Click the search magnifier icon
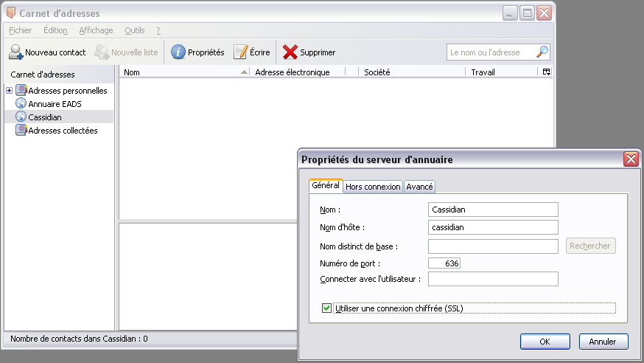The height and width of the screenshot is (363, 644). coord(542,52)
